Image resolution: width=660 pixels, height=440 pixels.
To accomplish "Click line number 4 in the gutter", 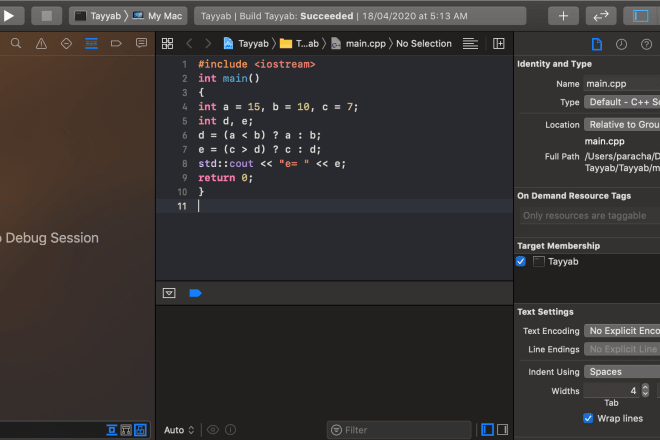I will point(185,107).
